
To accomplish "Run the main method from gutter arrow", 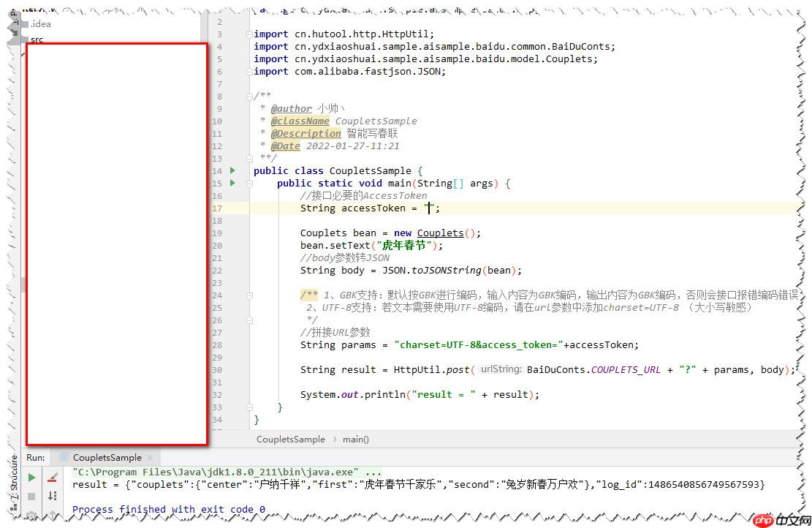I will click(x=232, y=183).
